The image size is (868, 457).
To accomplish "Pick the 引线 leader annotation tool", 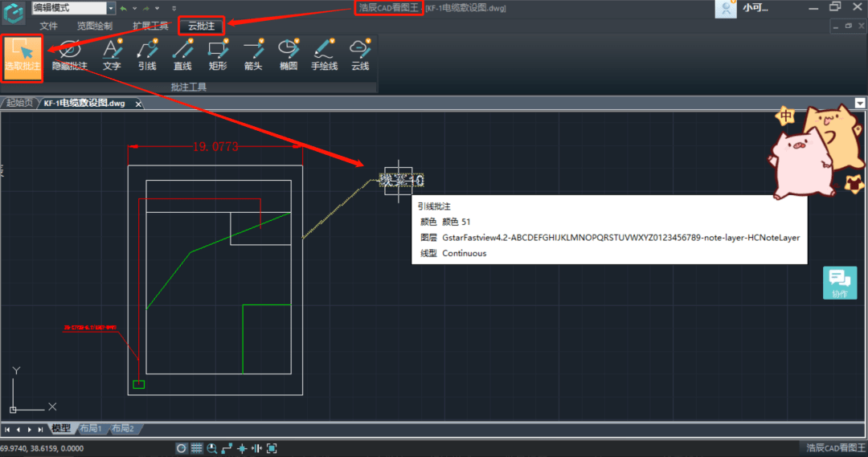I will tap(147, 55).
